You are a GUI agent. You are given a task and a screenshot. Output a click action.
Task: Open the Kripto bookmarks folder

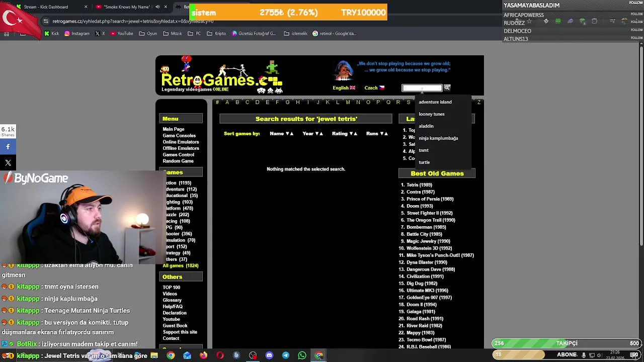pyautogui.click(x=216, y=34)
